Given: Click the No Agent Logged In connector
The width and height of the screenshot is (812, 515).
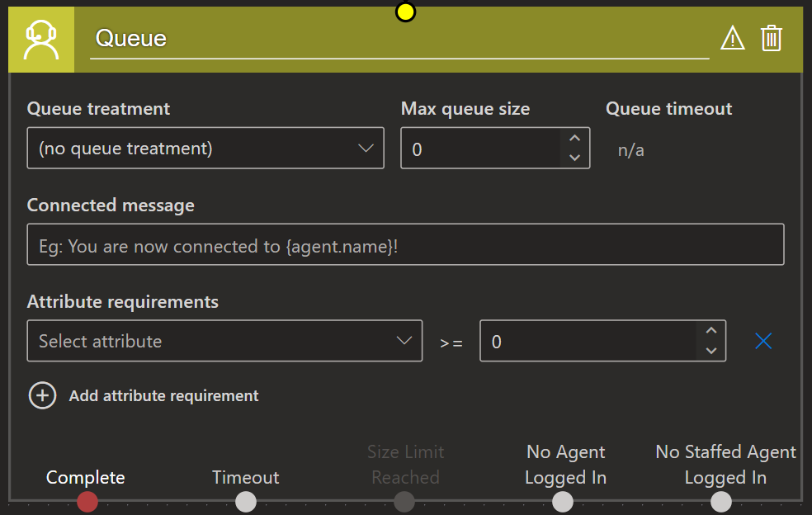Looking at the screenshot, I should click(563, 501).
